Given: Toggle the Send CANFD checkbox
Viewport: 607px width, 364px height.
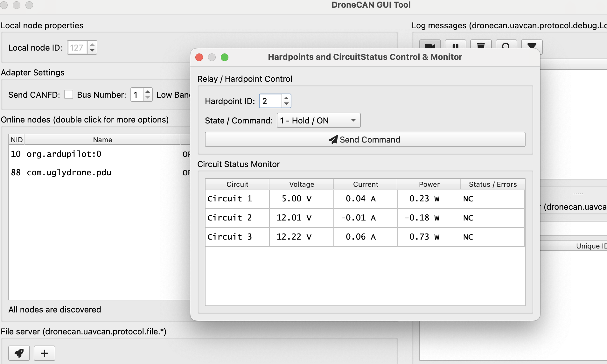Looking at the screenshot, I should [69, 94].
